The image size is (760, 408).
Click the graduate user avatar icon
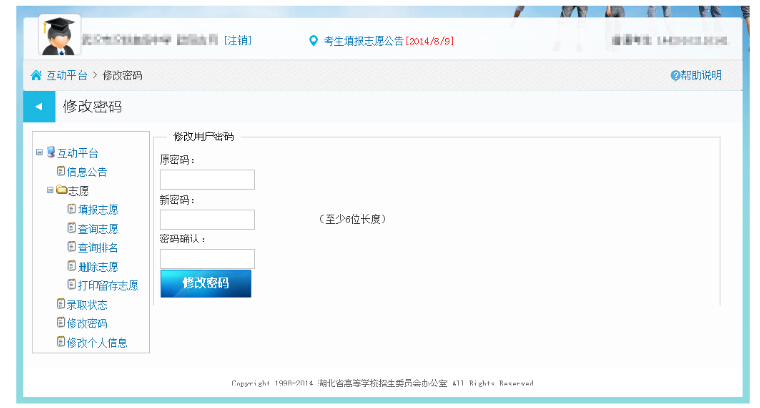(x=59, y=37)
